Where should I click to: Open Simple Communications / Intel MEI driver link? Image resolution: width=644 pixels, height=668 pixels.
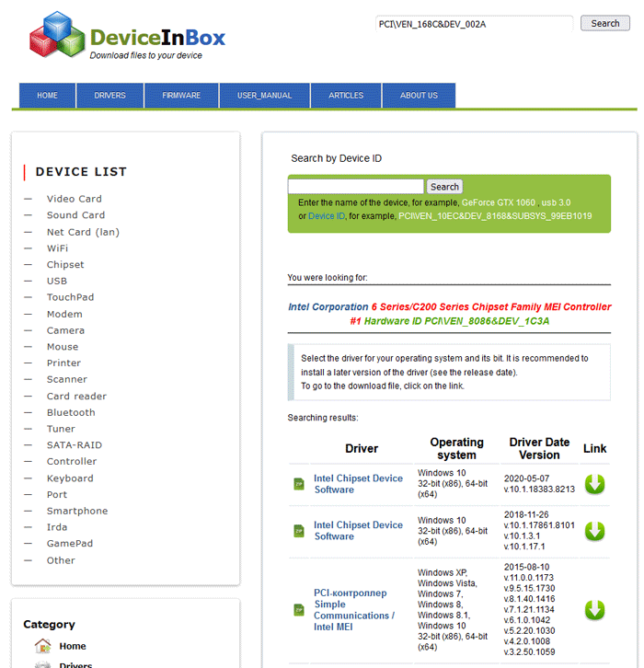tap(354, 610)
